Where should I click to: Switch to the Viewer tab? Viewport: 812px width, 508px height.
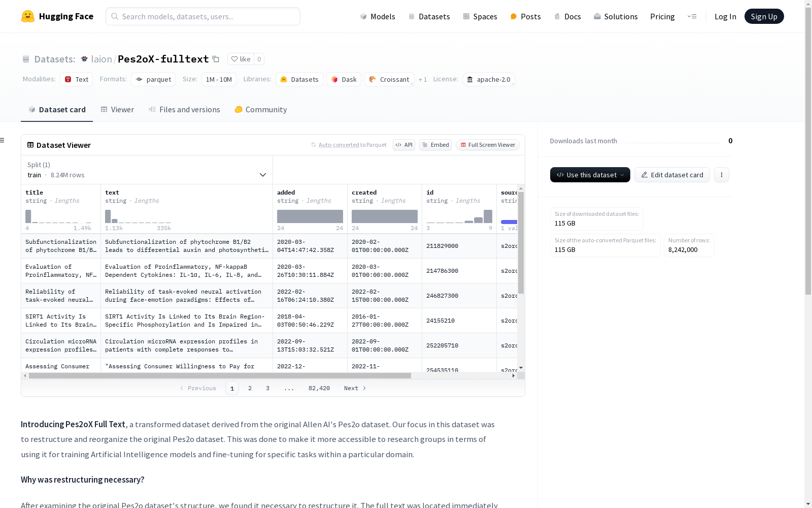click(x=117, y=109)
